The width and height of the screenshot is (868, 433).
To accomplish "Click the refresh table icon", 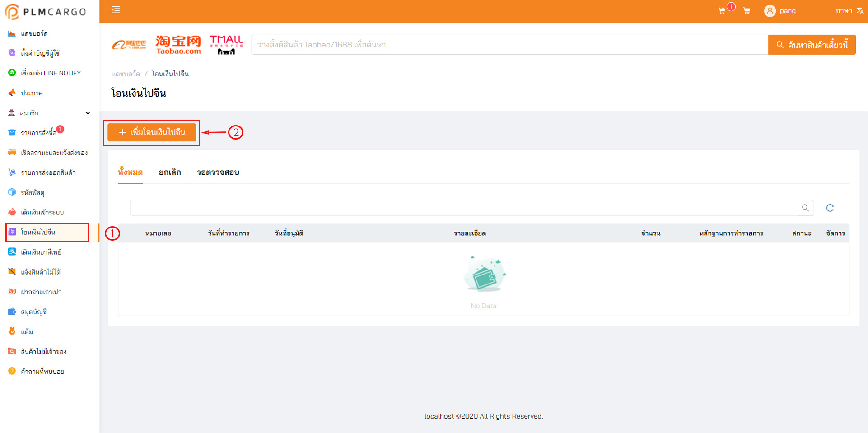I will click(x=830, y=208).
